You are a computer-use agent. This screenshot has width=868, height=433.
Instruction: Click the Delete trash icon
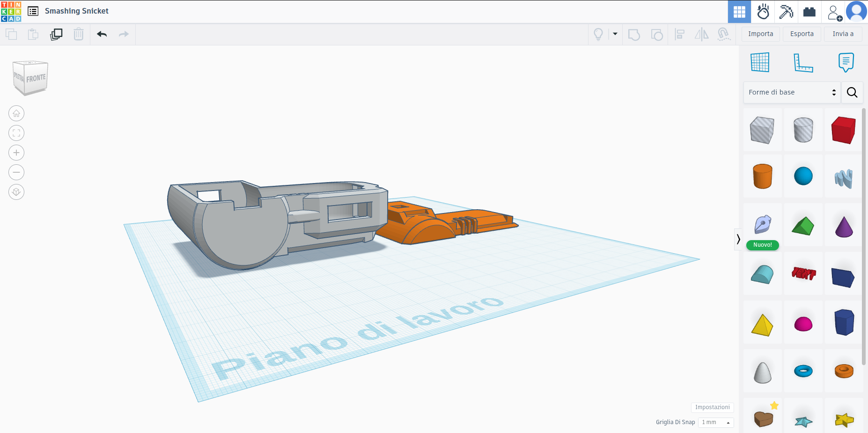[x=79, y=34]
